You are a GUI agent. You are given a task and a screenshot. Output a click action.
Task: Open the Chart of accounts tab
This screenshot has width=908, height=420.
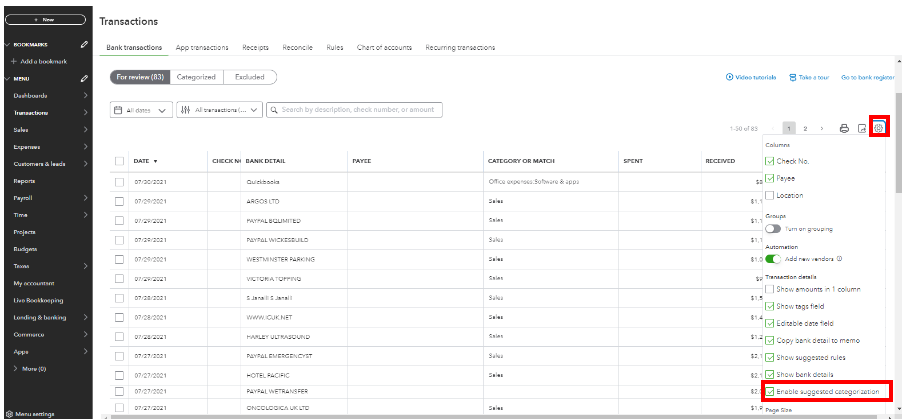point(385,47)
